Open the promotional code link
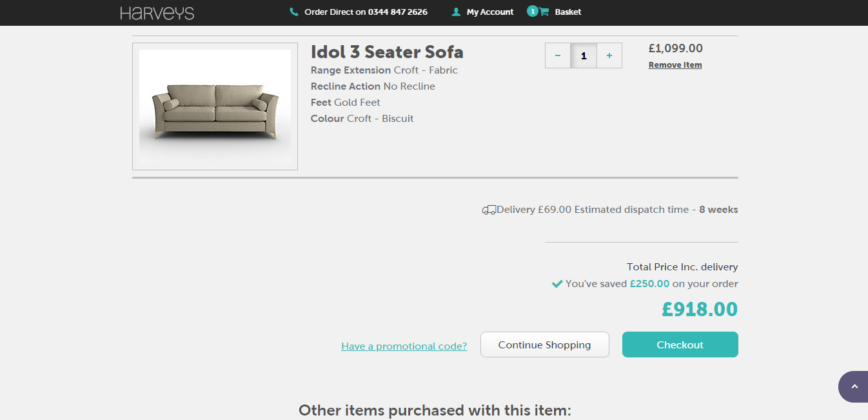Screen dimensions: 868x420 coord(404,346)
